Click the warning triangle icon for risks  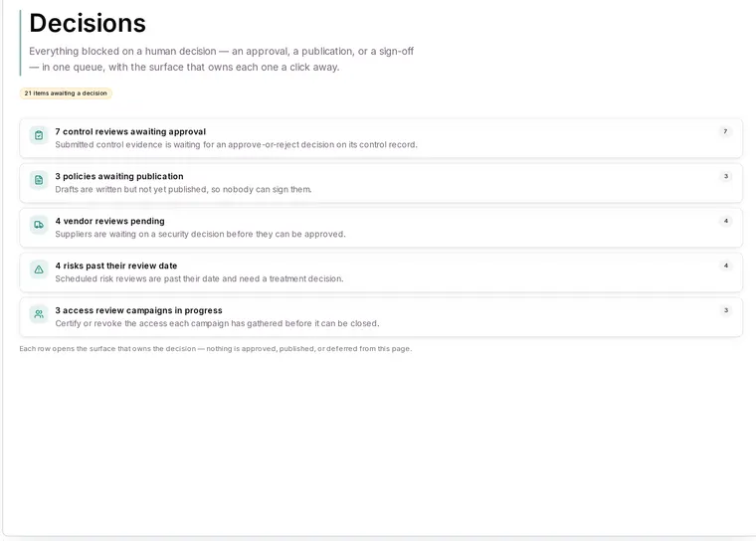(39, 270)
